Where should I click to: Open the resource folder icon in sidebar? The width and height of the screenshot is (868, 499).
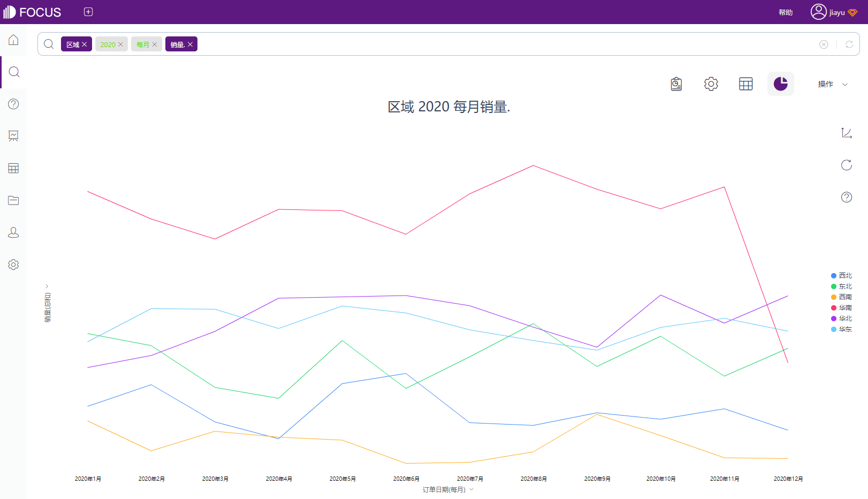coord(13,200)
